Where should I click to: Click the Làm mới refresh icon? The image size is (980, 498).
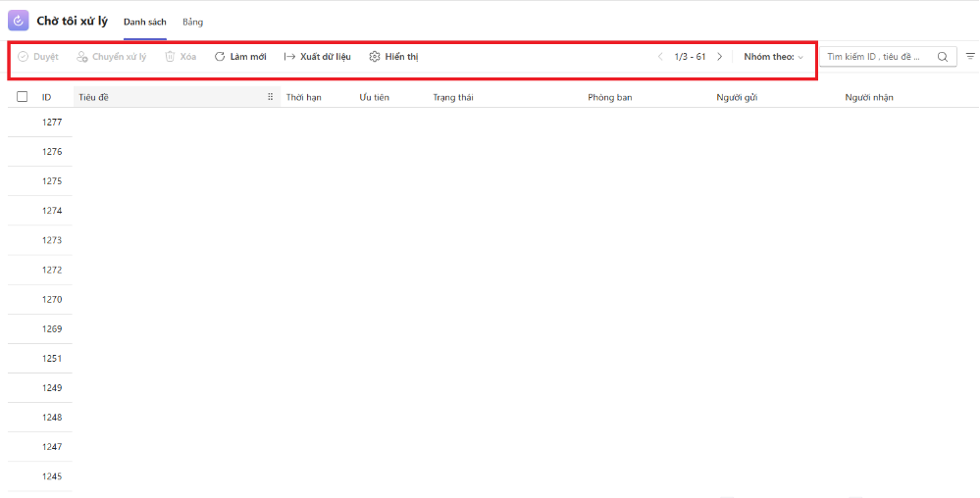pos(220,57)
